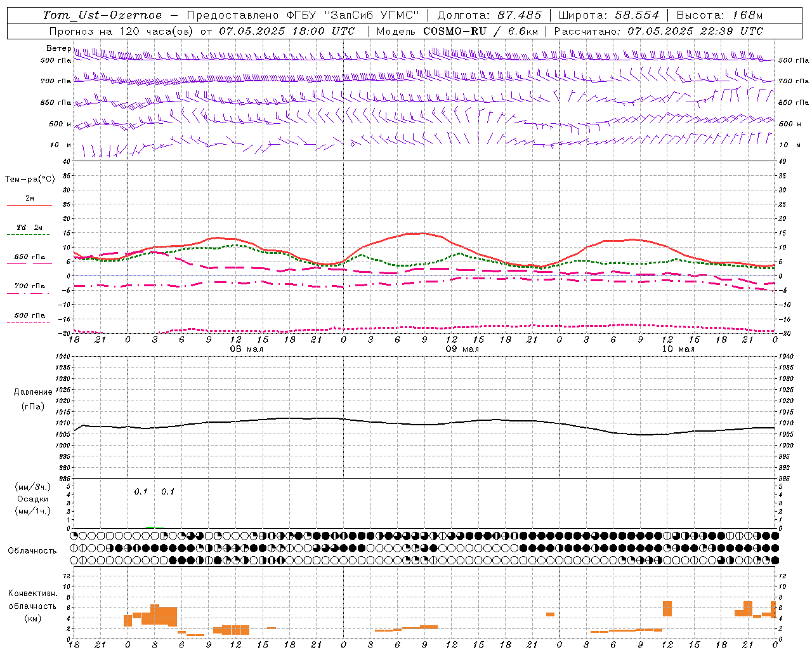The image size is (812, 650).
Task: Click the Широта: 58.554 value
Action: [x=610, y=15]
